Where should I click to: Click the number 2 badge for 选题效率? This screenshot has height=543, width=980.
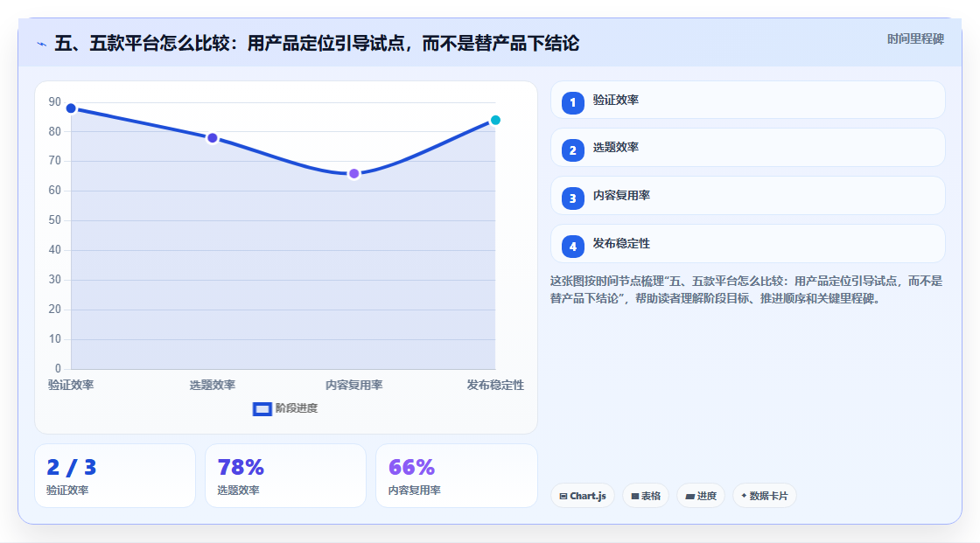[x=572, y=150]
